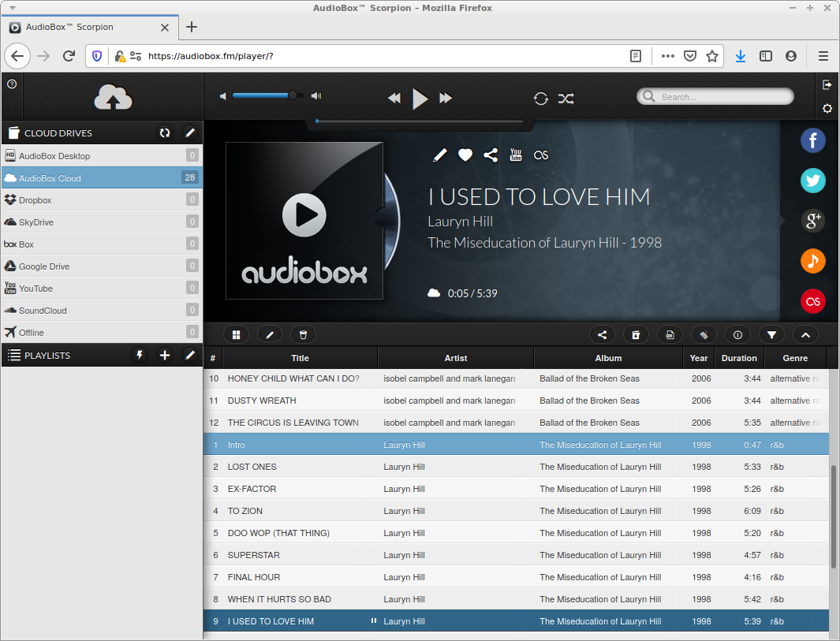Love the current track with heart icon
Viewport: 840px width, 641px height.
click(x=465, y=155)
